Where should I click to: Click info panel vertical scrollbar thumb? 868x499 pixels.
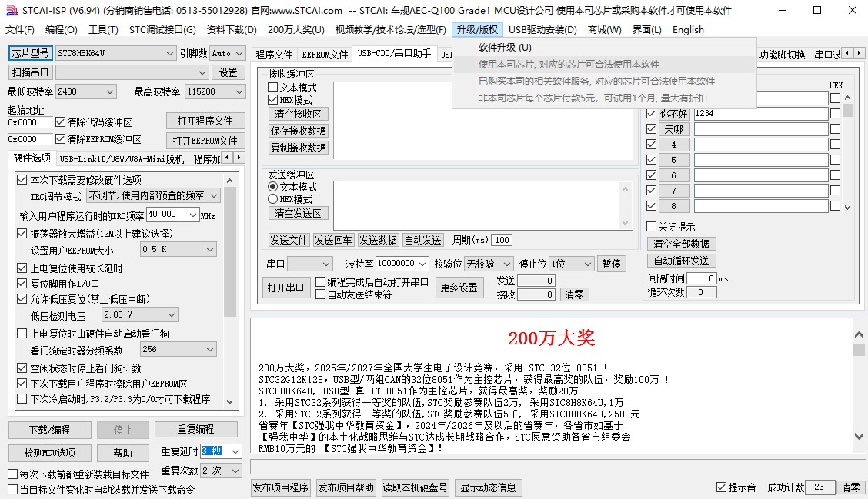(x=859, y=350)
